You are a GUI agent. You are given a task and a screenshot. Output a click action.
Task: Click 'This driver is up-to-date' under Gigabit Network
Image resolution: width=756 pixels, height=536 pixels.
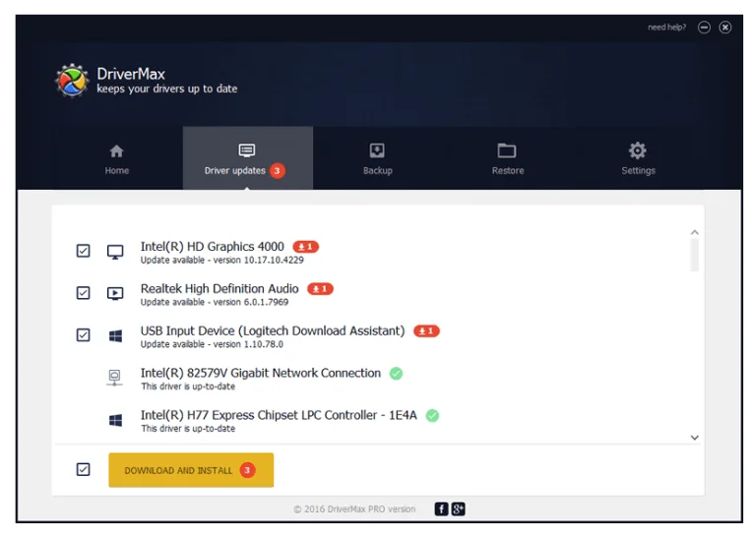coord(188,387)
